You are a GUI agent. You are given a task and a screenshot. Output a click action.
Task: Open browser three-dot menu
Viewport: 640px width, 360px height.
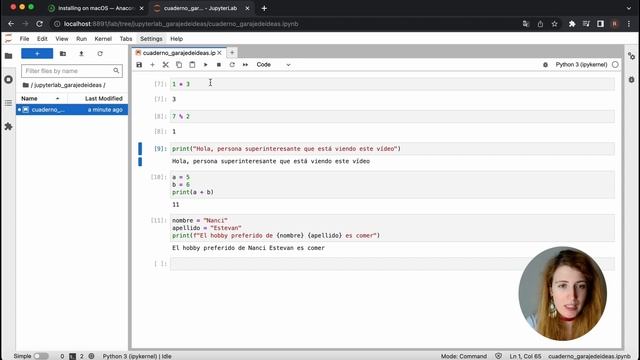tap(629, 24)
